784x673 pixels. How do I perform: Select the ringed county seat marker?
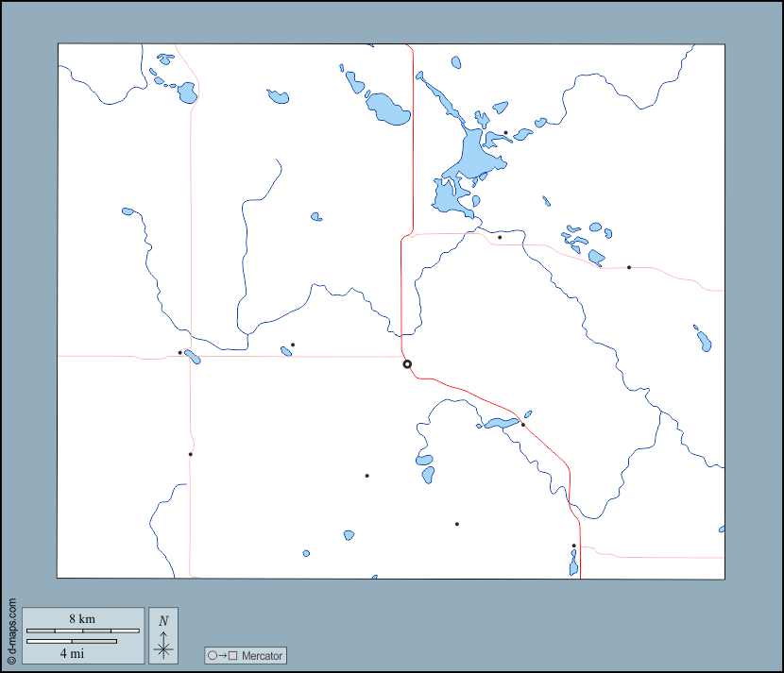[407, 363]
